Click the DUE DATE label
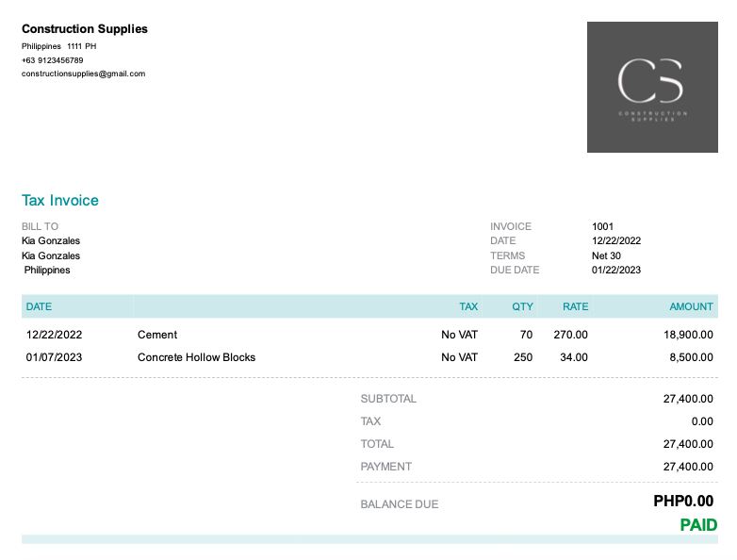 [515, 270]
